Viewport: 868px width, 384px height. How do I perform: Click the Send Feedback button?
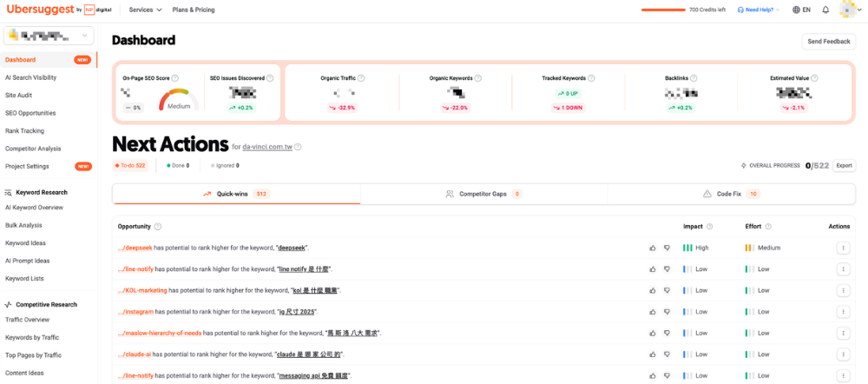coord(829,42)
